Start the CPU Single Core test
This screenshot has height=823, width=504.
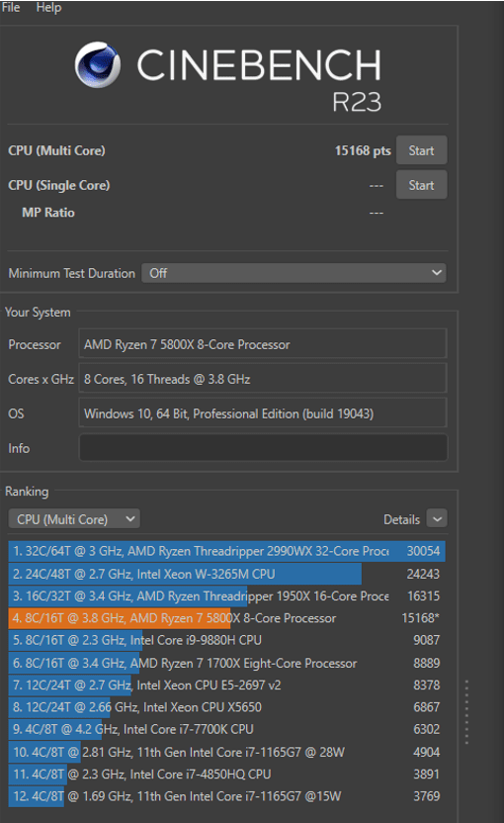coord(421,185)
